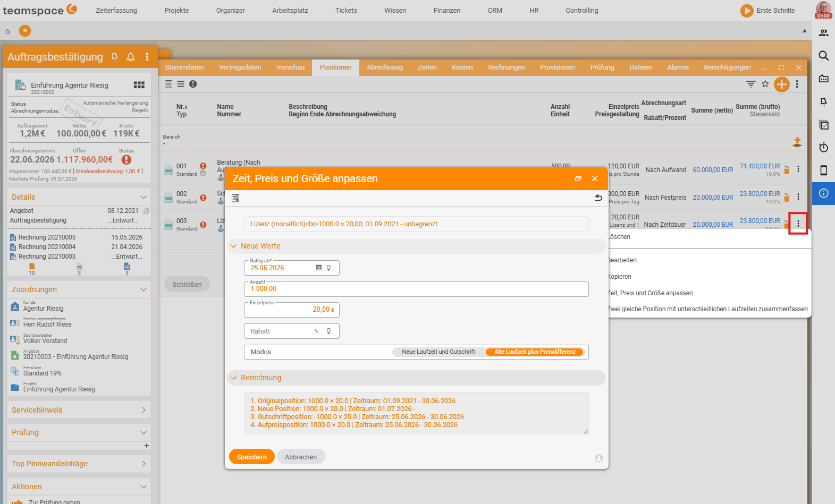Screen dimensions: 835x504
Task: Click the Erste Schritte play icon
Action: point(747,11)
